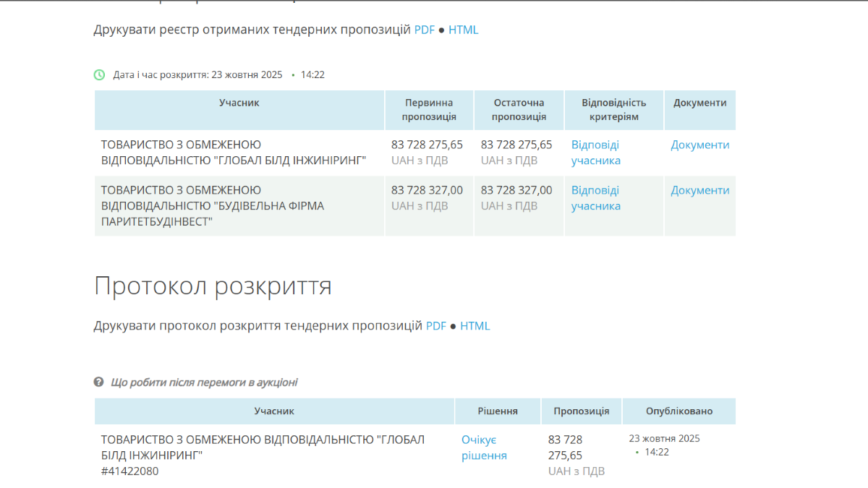Click the question mark help icon
Viewport: 868px width, 488px height.
99,382
